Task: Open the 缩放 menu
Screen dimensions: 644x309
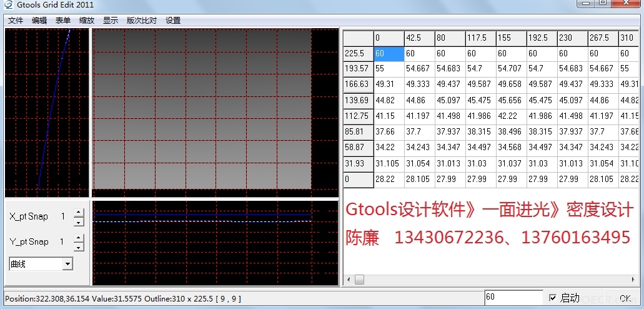Action: (87, 21)
